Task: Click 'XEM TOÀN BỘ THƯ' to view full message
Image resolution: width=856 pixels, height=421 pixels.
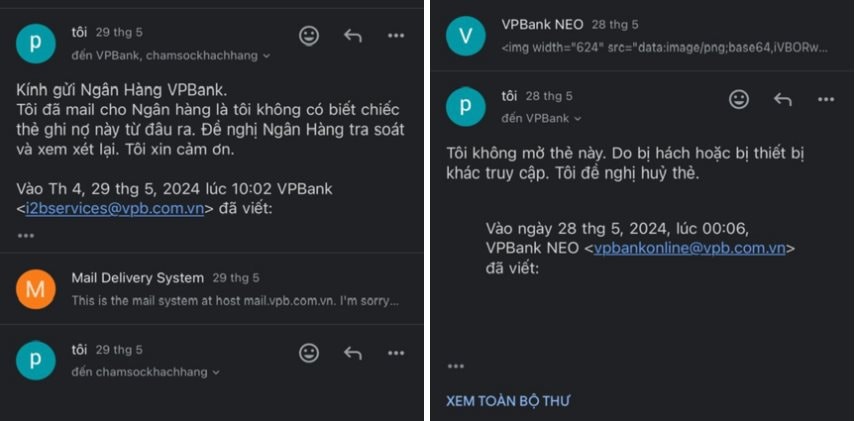Action: [x=508, y=401]
